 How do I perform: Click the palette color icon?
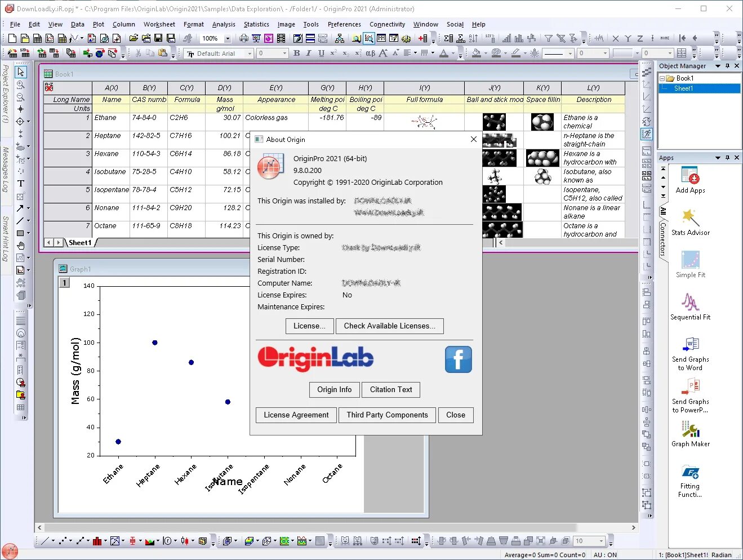[496, 53]
